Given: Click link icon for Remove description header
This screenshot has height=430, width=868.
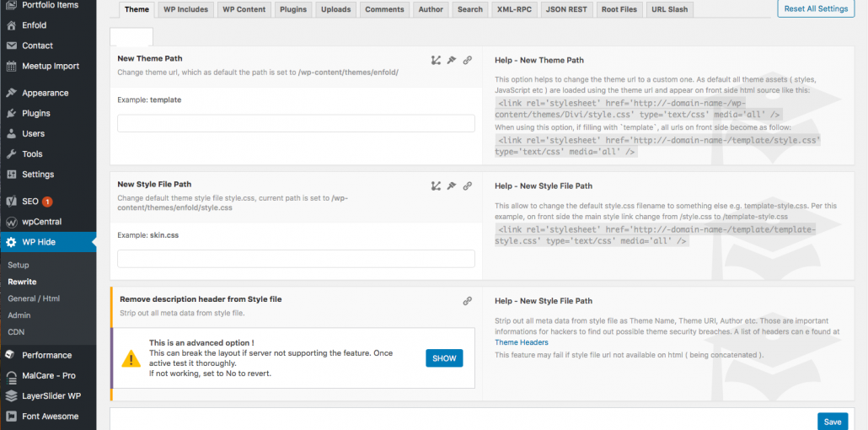Looking at the screenshot, I should (468, 300).
